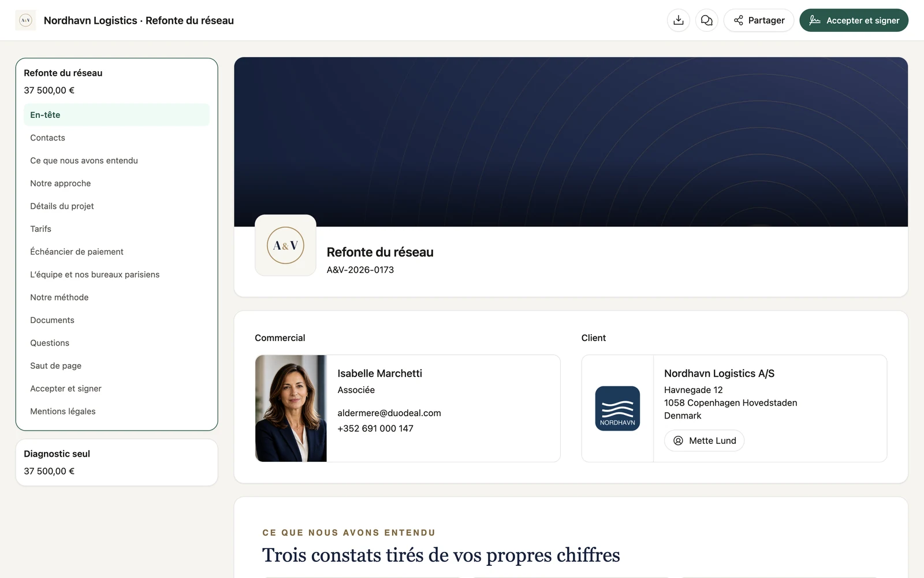Screen dimensions: 924x578
Task: Open Ce que nous avons entendu section
Action: 117,161
